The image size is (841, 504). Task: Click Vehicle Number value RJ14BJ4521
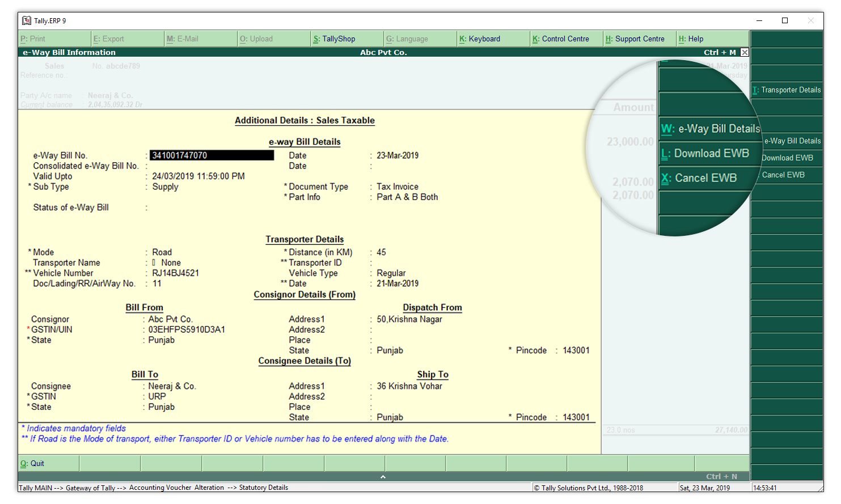tap(175, 273)
